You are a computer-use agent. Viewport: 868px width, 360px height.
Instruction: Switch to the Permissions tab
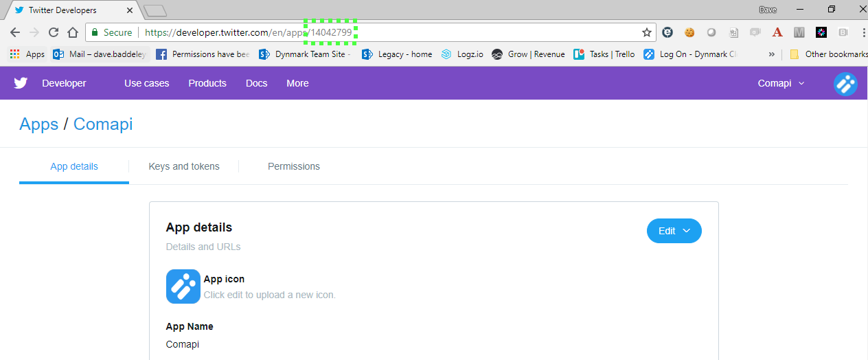294,166
